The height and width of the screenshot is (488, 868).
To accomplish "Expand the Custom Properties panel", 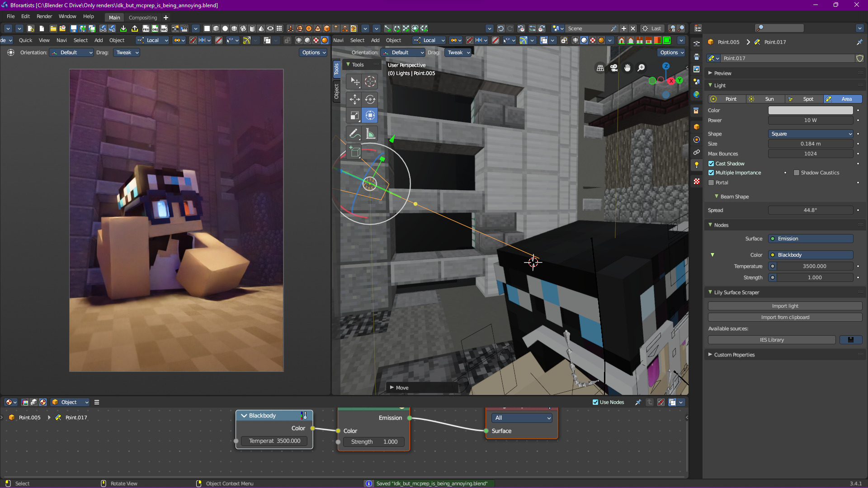I will [734, 355].
